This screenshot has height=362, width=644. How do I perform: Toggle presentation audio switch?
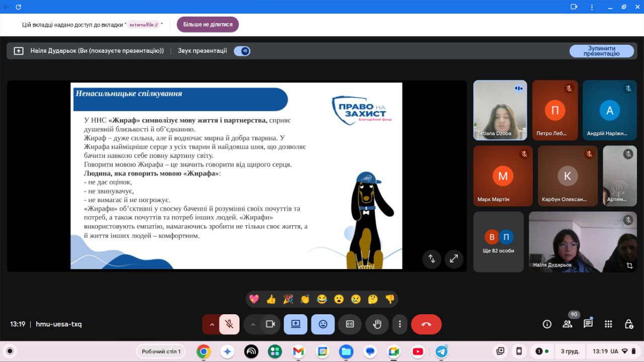[x=242, y=51]
